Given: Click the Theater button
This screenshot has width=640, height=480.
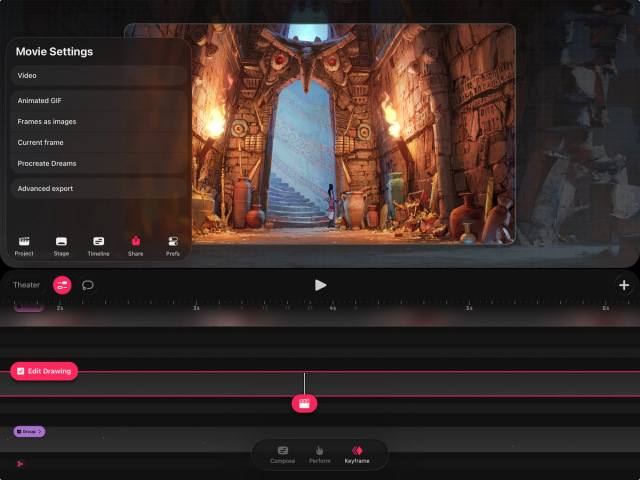Looking at the screenshot, I should click(x=27, y=285).
